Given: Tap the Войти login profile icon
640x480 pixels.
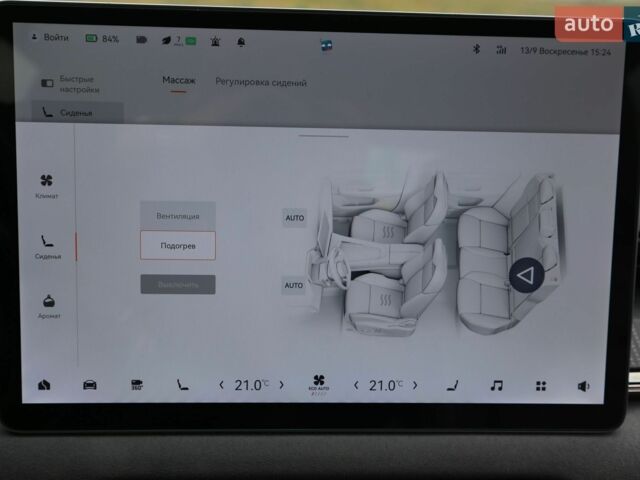Looking at the screenshot, I should 35,37.
